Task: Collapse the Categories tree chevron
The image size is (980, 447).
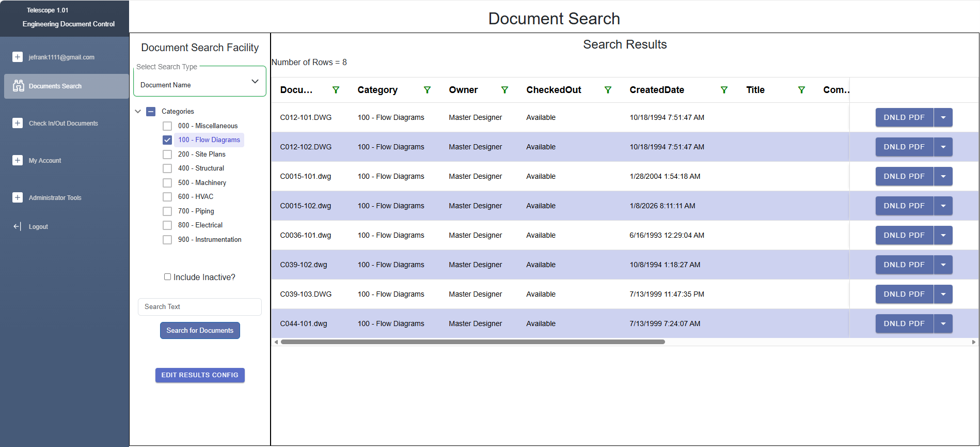Action: click(x=138, y=111)
